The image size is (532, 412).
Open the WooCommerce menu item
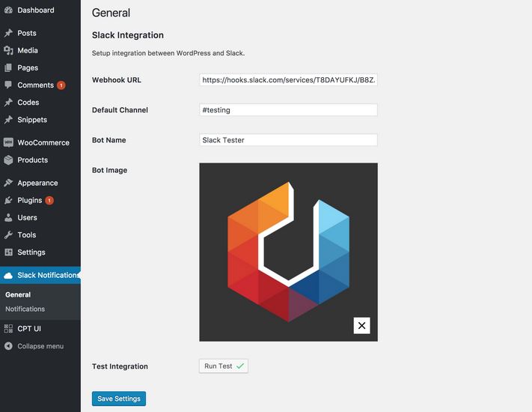(40, 142)
